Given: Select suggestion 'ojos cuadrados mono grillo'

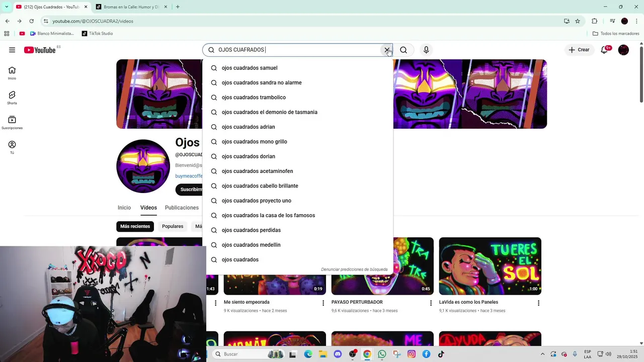Looking at the screenshot, I should pyautogui.click(x=298, y=142).
